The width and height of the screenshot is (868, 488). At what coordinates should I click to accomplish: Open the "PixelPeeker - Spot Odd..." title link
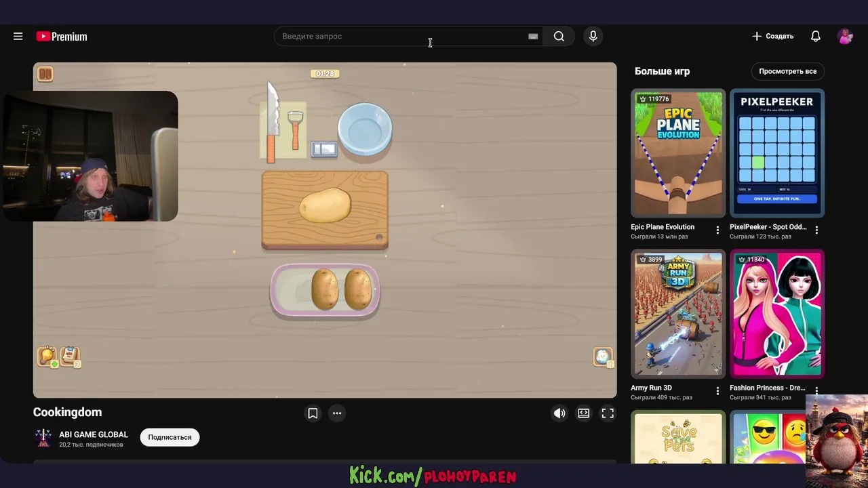click(x=768, y=227)
